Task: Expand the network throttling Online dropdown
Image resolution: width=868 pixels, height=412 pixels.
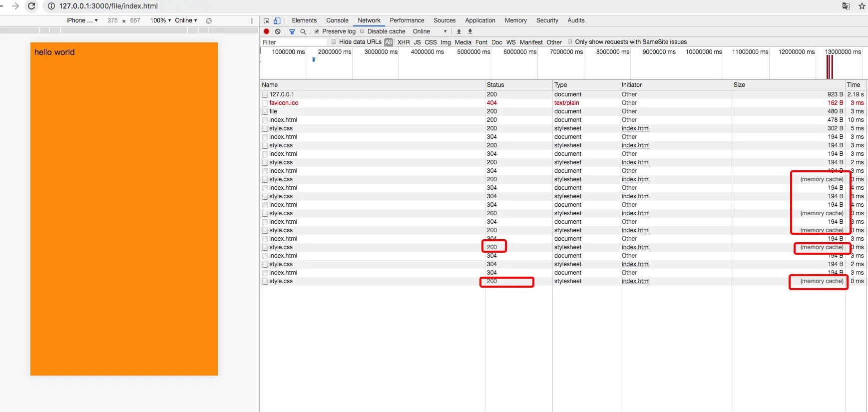Action: click(x=430, y=31)
